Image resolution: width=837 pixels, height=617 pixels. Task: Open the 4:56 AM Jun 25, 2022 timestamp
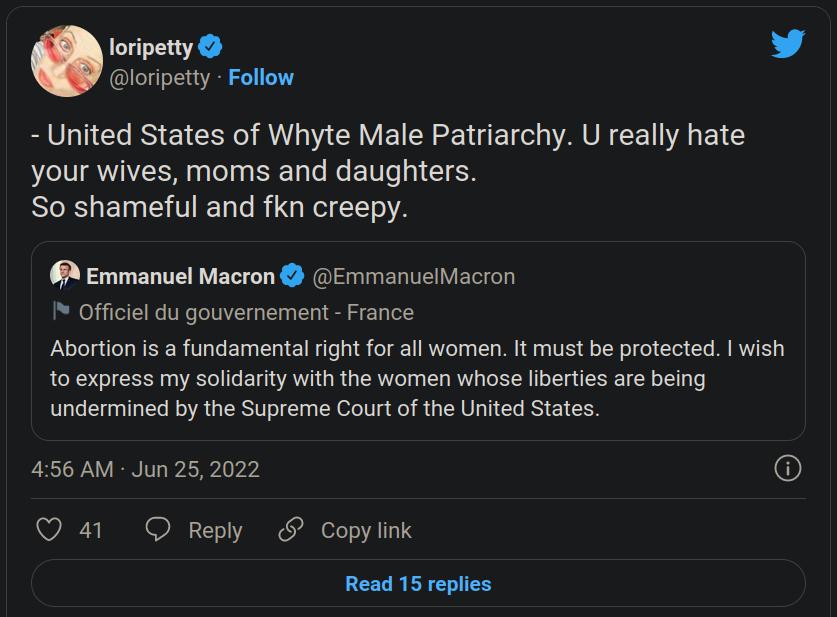tap(145, 469)
